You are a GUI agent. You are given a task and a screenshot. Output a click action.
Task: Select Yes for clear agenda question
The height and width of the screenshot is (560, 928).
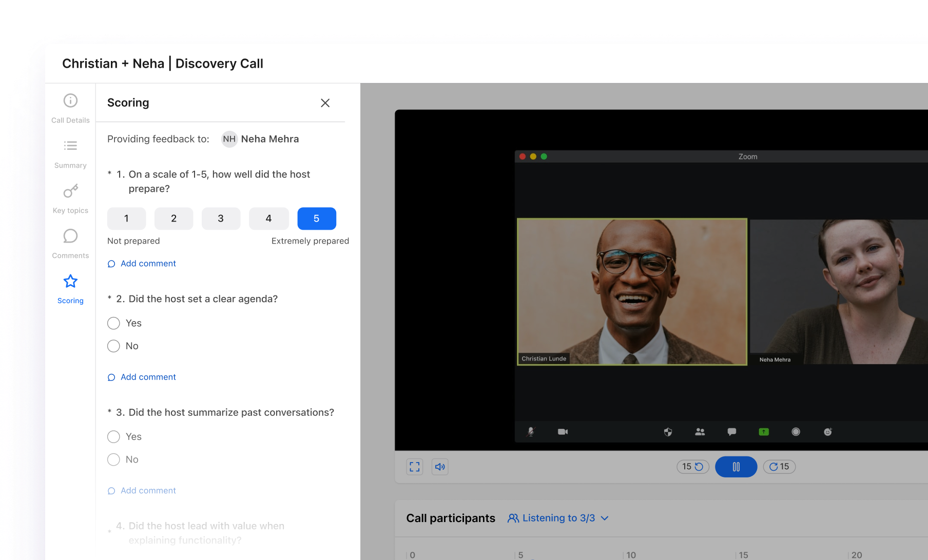coord(113,323)
